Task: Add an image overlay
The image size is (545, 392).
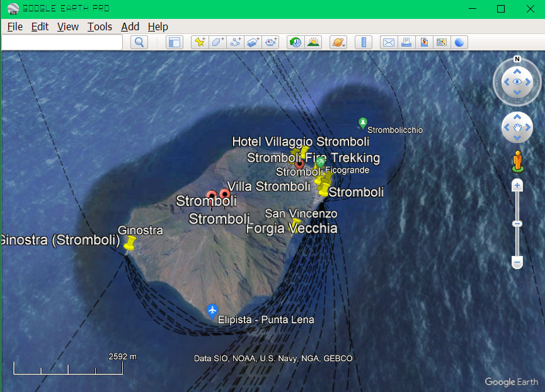Action: click(253, 42)
